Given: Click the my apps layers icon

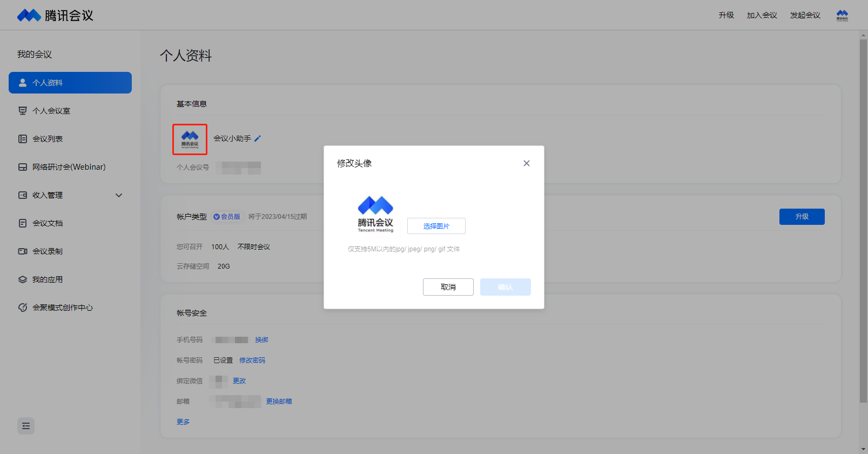Looking at the screenshot, I should coord(23,279).
